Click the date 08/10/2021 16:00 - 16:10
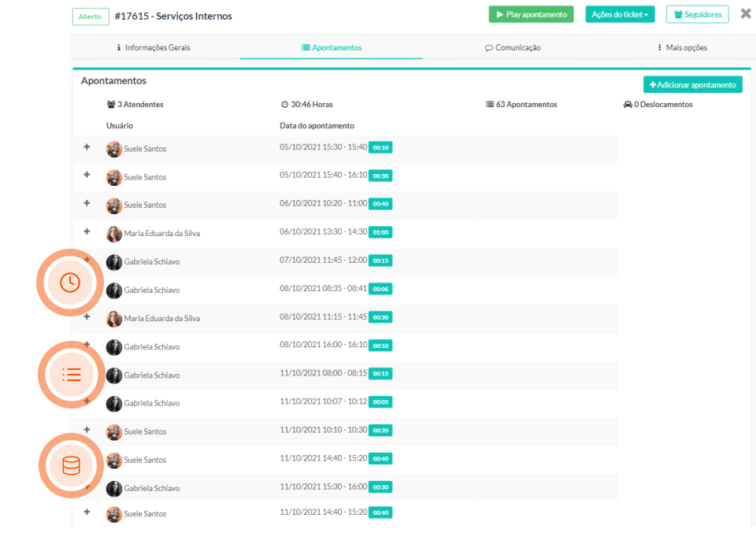Viewport: 756px width, 551px height. (323, 345)
